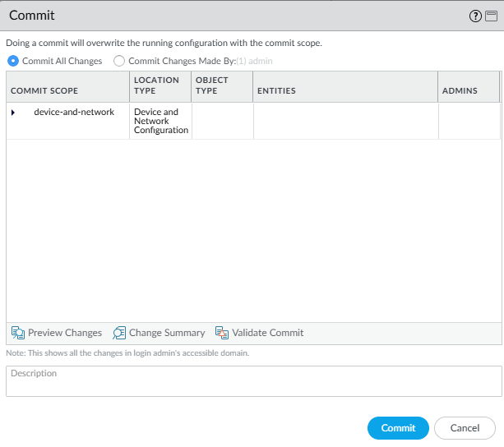Click the Preview Changes icon
Viewport: 504px width, 447px height.
(x=18, y=333)
